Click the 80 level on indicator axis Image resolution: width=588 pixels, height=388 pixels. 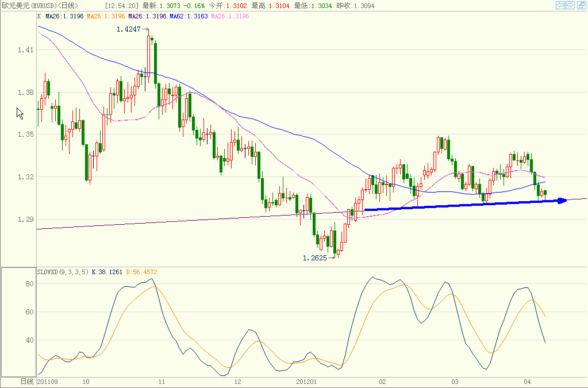coord(30,284)
